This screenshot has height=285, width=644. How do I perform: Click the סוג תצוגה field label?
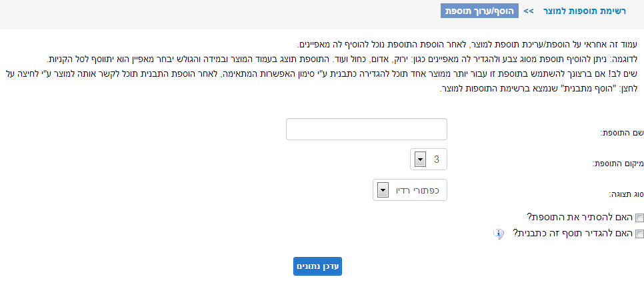pos(625,194)
